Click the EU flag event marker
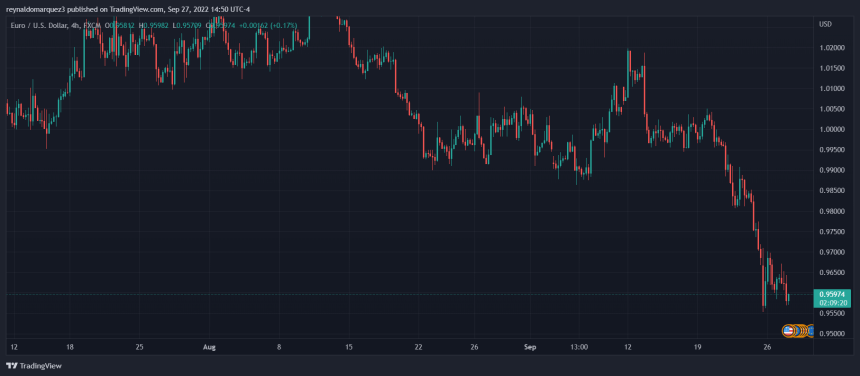This screenshot has height=376, width=860. 811,331
